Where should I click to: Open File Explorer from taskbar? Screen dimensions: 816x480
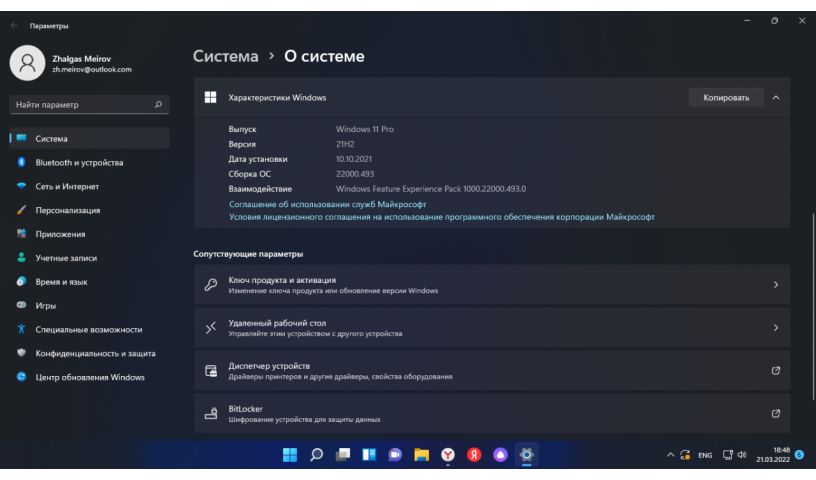(x=422, y=455)
